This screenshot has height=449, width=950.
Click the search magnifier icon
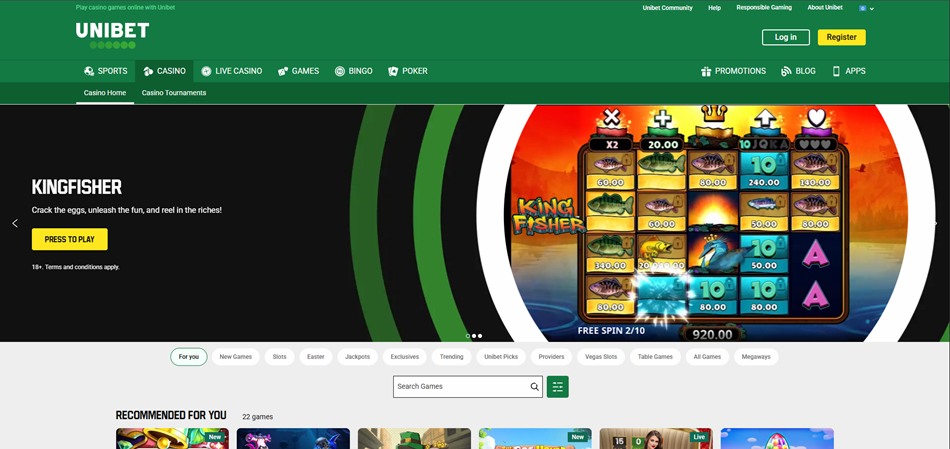click(x=534, y=387)
